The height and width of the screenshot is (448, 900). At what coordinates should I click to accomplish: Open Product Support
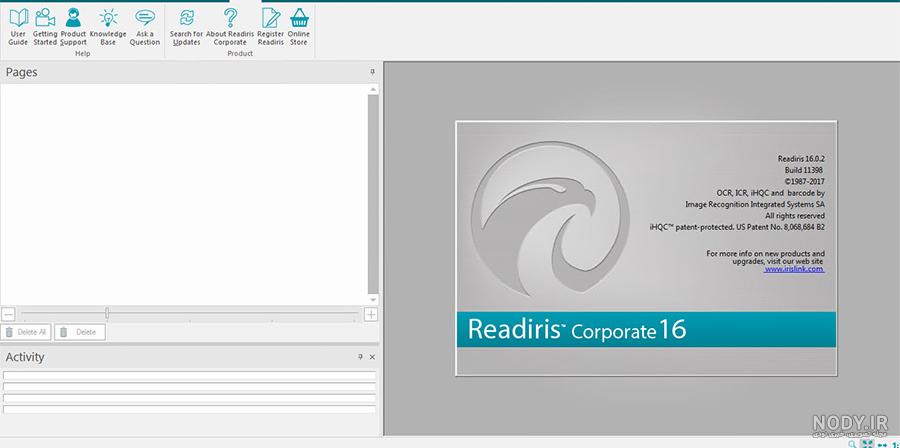pos(73,26)
